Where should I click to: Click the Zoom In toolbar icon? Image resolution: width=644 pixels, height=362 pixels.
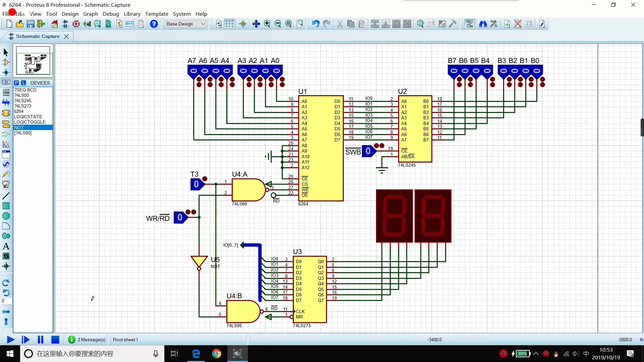[x=267, y=24]
